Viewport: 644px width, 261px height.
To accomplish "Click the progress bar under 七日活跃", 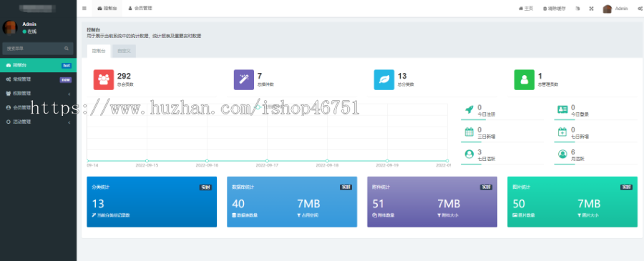I will (x=502, y=164).
